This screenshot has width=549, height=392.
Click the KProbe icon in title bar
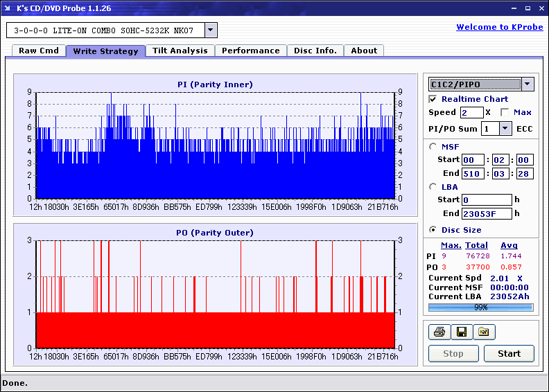(8, 8)
